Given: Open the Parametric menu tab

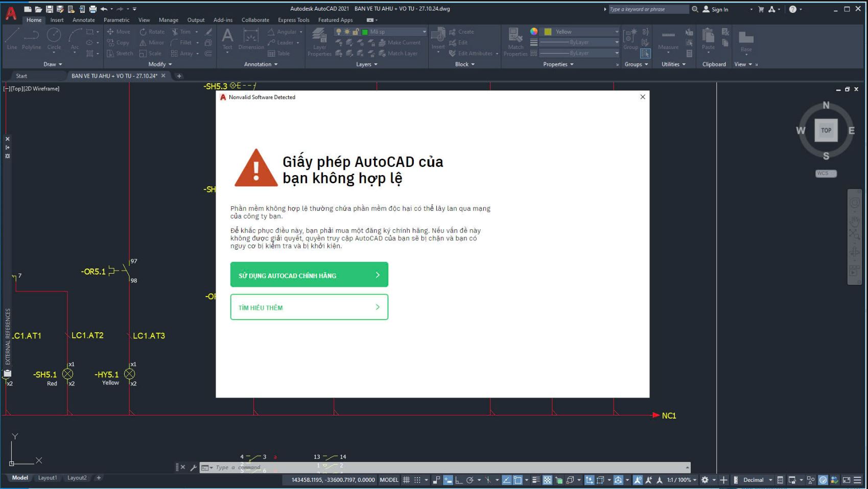Looking at the screenshot, I should point(116,20).
